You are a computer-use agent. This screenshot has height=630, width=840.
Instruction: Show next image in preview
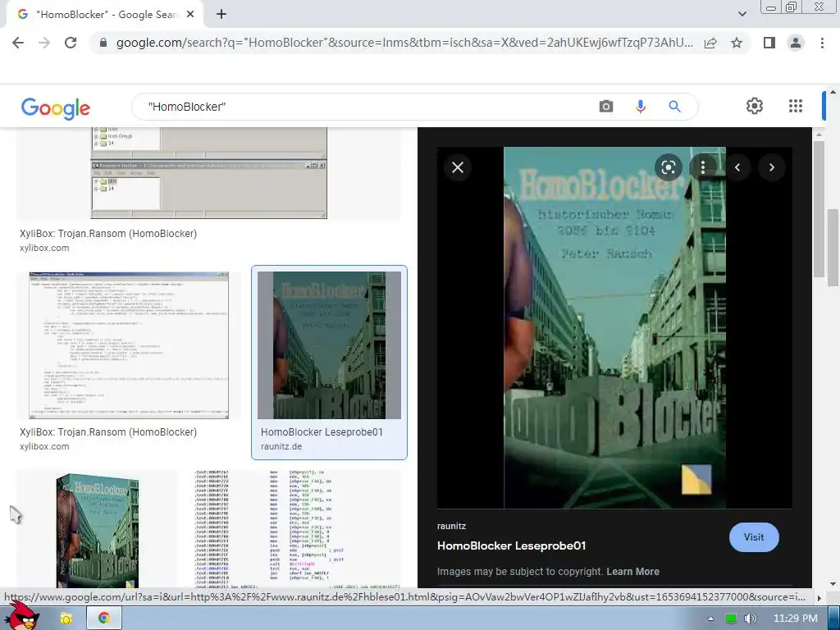pyautogui.click(x=771, y=167)
